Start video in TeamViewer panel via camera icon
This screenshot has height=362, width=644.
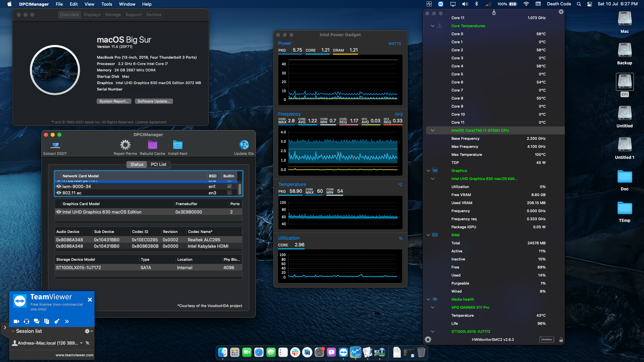tap(16, 321)
